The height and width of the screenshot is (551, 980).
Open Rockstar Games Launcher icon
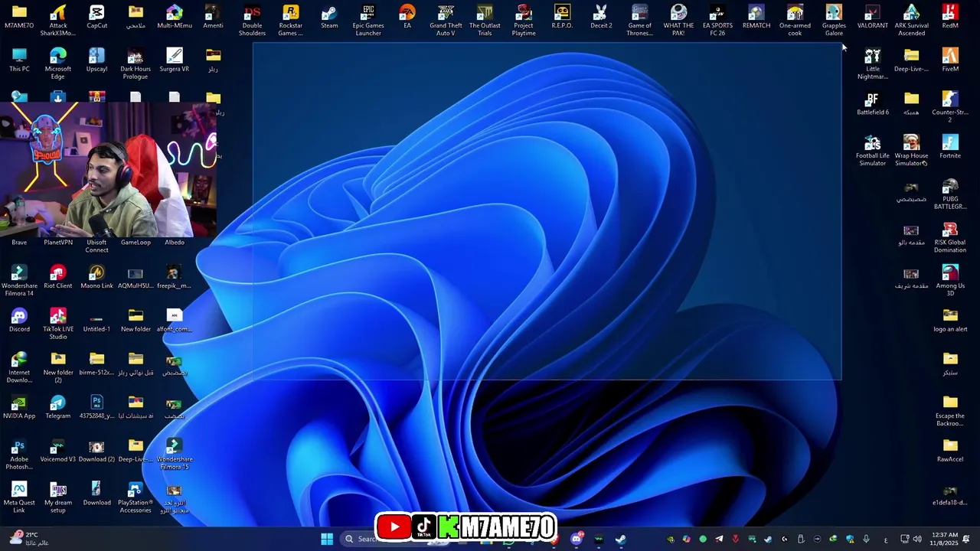click(290, 20)
